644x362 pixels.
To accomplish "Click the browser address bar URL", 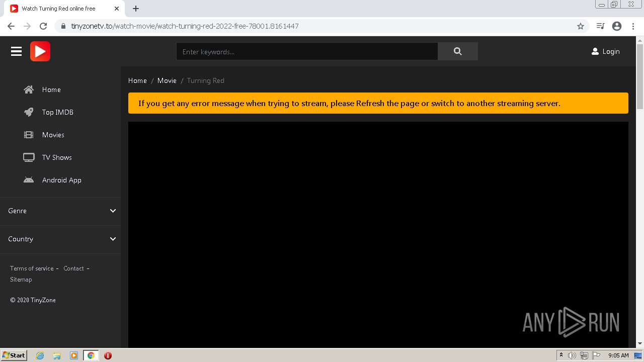I will click(185, 26).
